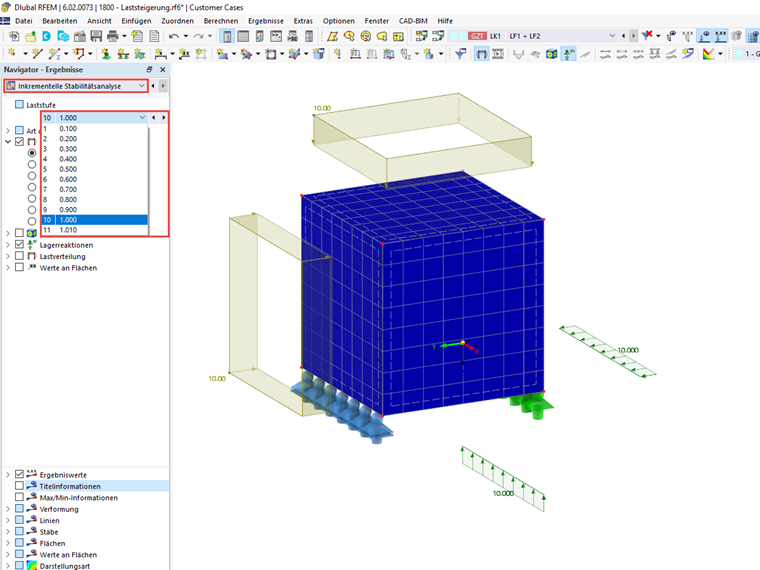
Task: Toggle the Laststufe checkbox
Action: (x=19, y=104)
